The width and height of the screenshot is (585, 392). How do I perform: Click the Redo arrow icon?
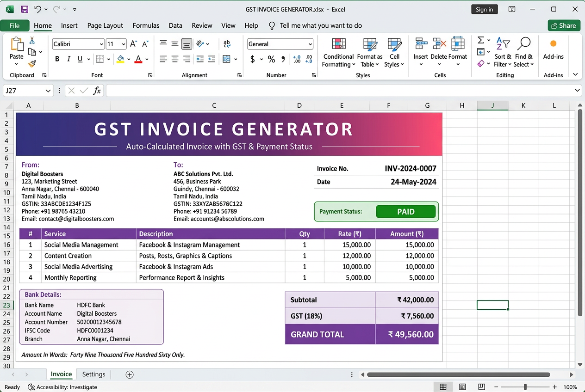point(57,9)
